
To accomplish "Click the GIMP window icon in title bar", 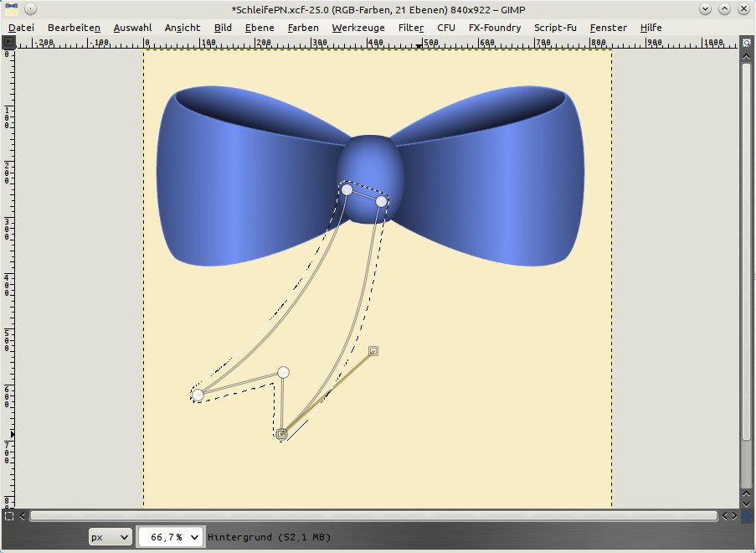I will click(12, 9).
